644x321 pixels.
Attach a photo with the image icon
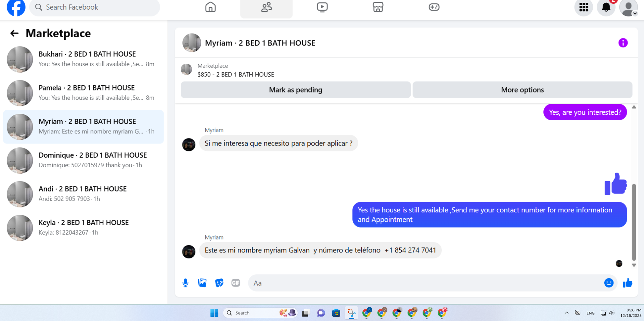(202, 283)
